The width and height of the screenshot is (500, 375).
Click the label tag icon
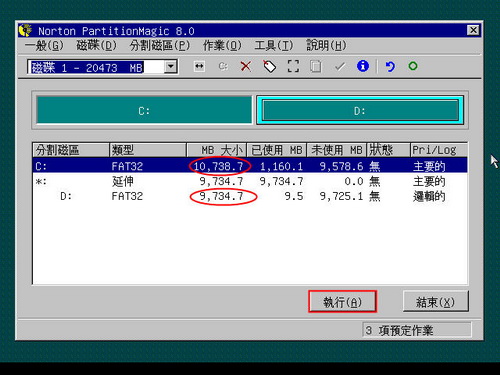point(269,66)
